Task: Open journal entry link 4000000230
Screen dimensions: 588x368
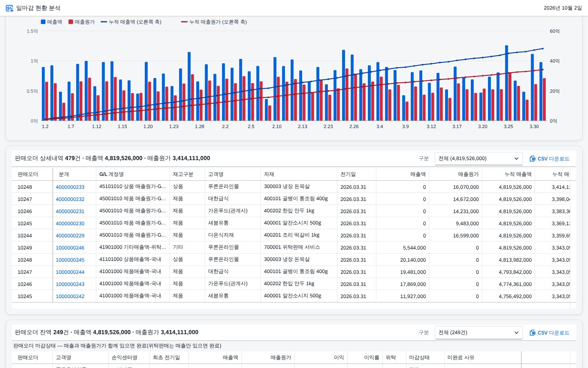Action: coord(70,223)
